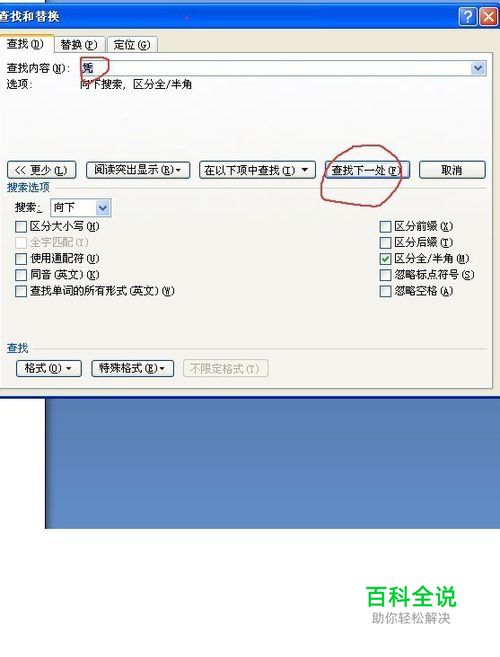Click the 查找下一处 button
The image size is (500, 657).
tap(367, 170)
